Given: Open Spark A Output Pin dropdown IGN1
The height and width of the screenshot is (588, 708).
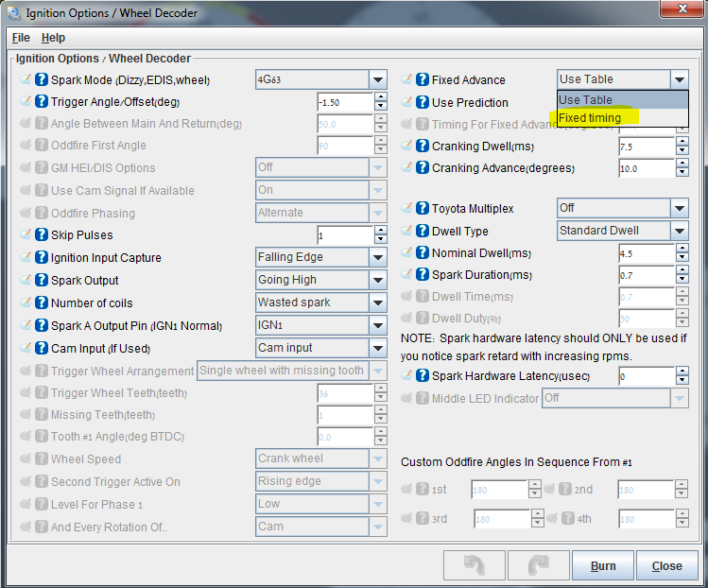Looking at the screenshot, I should [321, 325].
